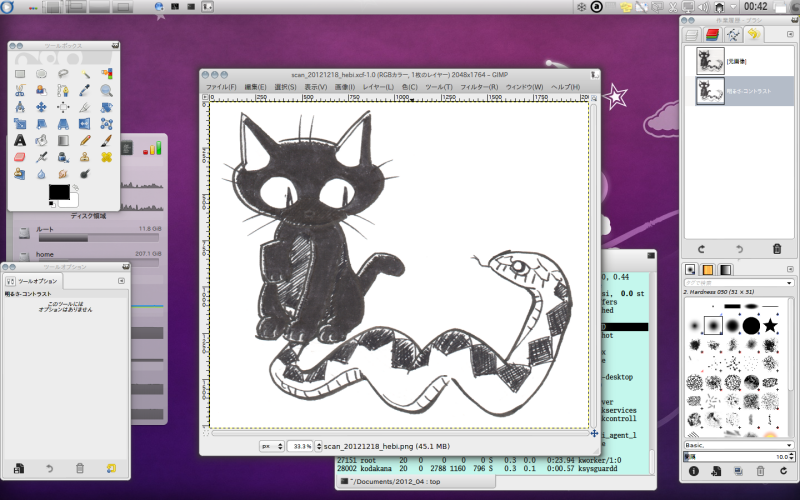Image resolution: width=800 pixels, height=500 pixels.
Task: Adjust the brush spacing stepper
Action: coord(791,457)
